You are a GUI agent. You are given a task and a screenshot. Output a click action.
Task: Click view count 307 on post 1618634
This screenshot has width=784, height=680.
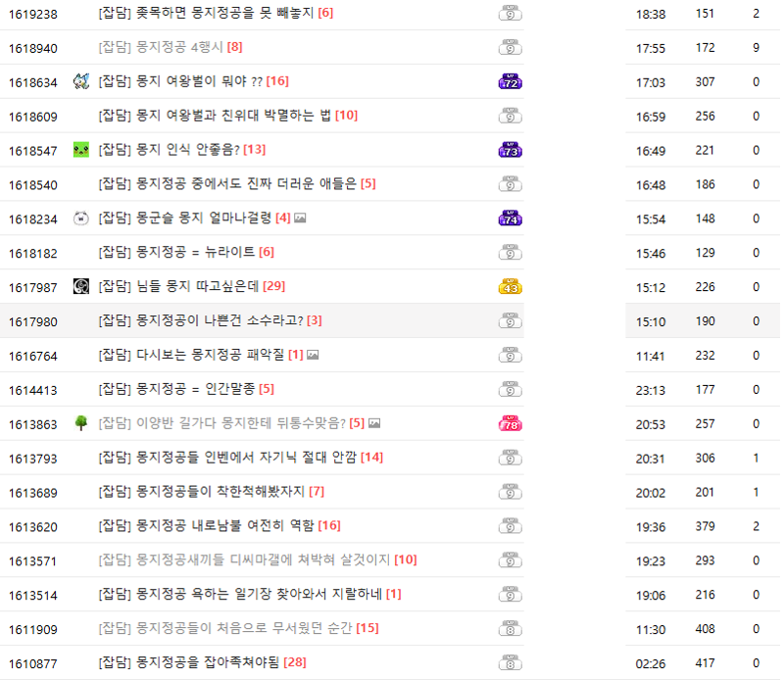pos(705,82)
